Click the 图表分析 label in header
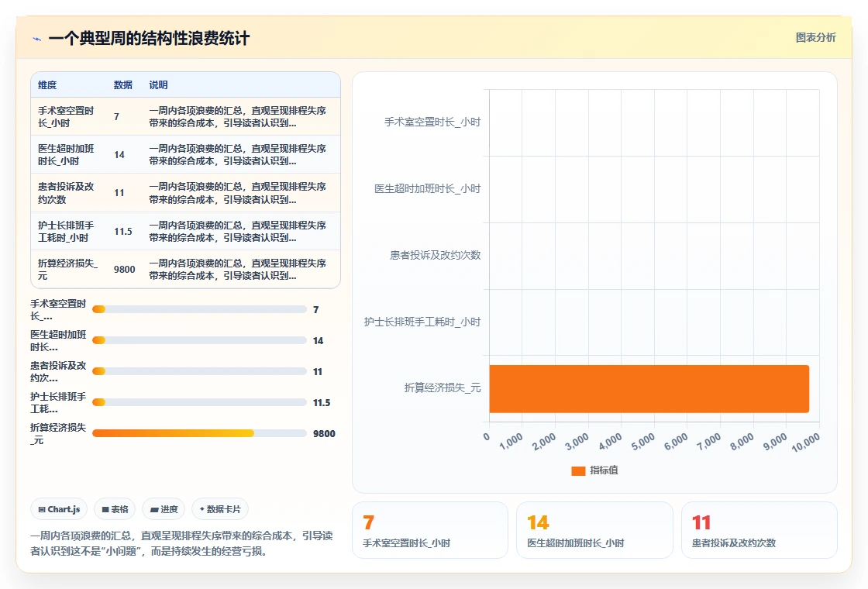This screenshot has width=868, height=589. click(x=815, y=38)
